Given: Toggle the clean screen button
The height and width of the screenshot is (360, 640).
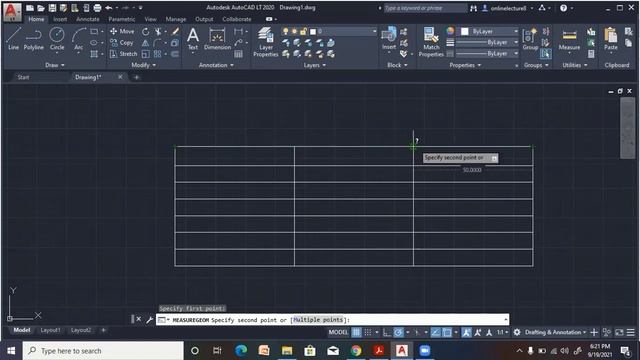Looking at the screenshot, I should tap(619, 332).
